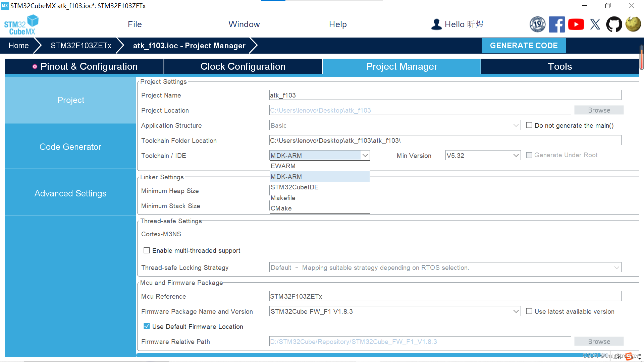Open the YouTube icon link
644x362 pixels.
tap(576, 24)
